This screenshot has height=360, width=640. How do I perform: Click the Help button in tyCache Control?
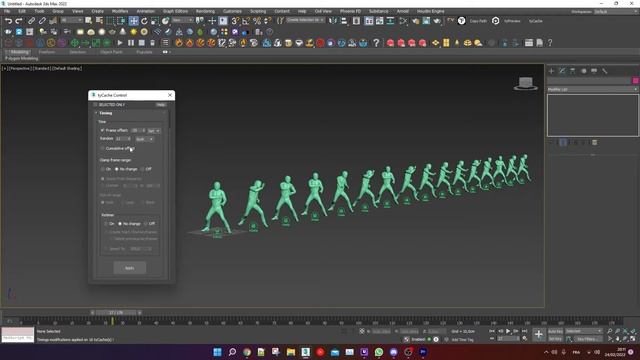tap(161, 105)
